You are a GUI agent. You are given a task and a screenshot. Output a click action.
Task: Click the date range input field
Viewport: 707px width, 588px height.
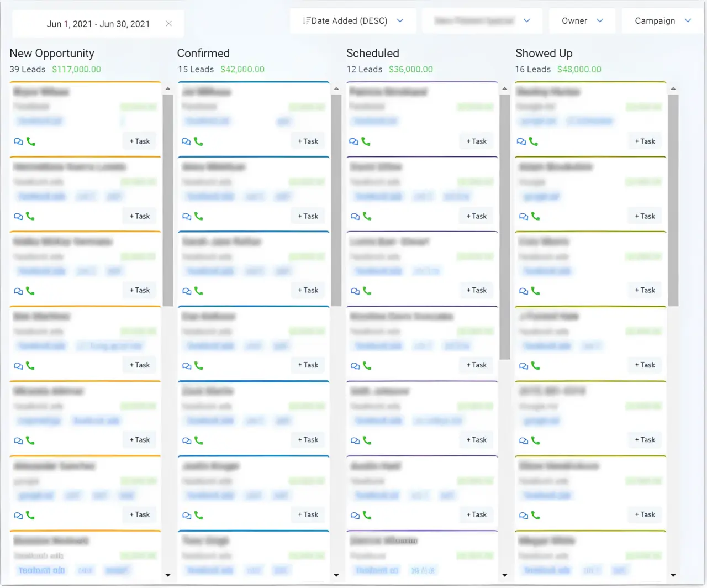[98, 24]
